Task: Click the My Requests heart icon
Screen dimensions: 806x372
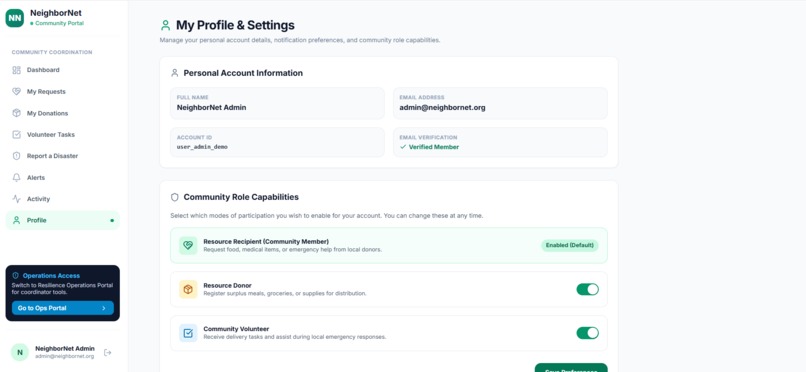Action: pos(16,91)
